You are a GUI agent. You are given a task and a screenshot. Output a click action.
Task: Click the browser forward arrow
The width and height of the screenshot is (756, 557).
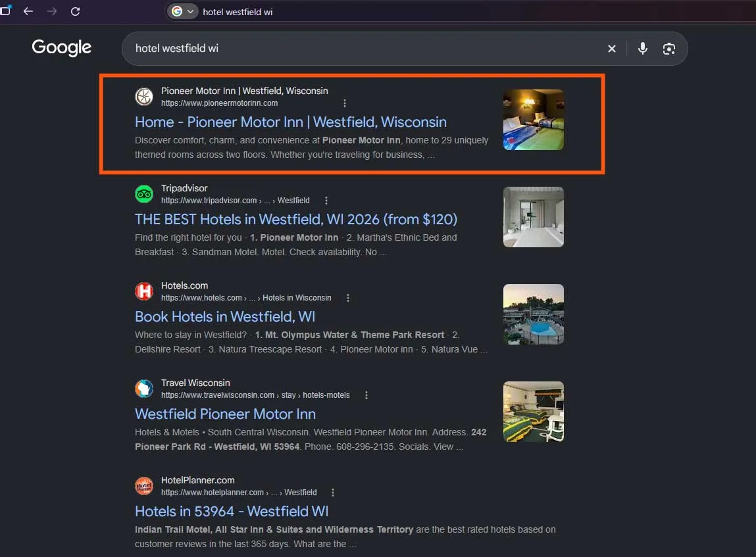pos(51,11)
